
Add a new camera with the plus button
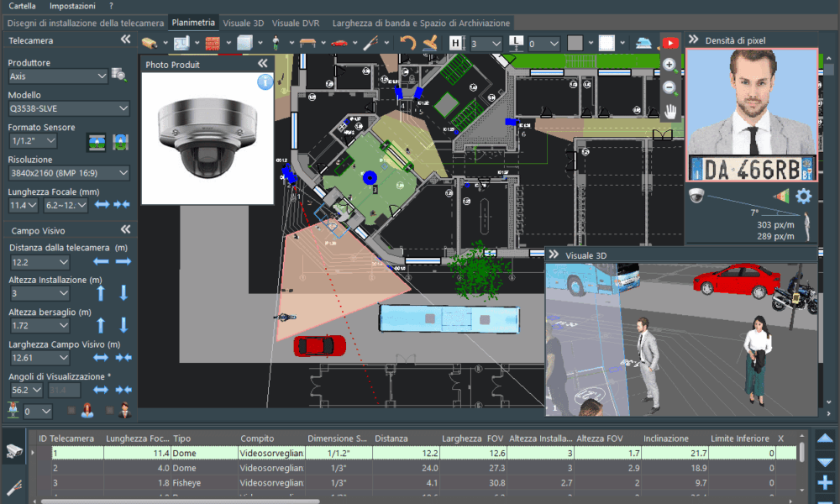click(825, 482)
